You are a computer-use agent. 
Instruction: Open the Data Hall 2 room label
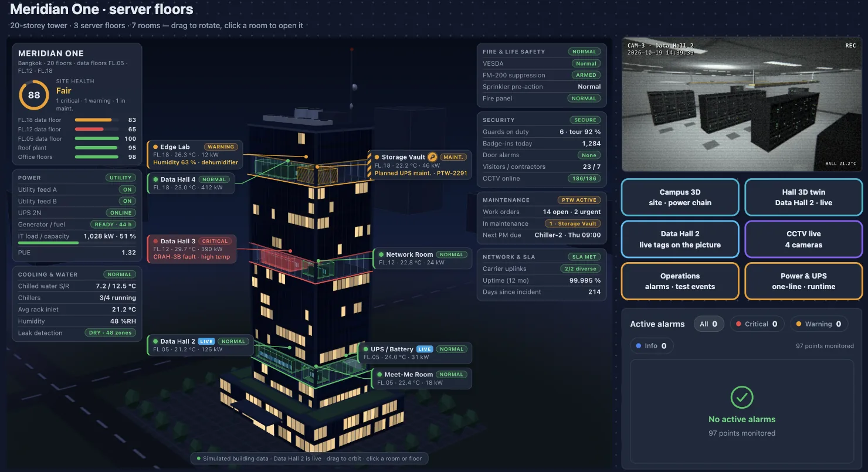tap(200, 345)
